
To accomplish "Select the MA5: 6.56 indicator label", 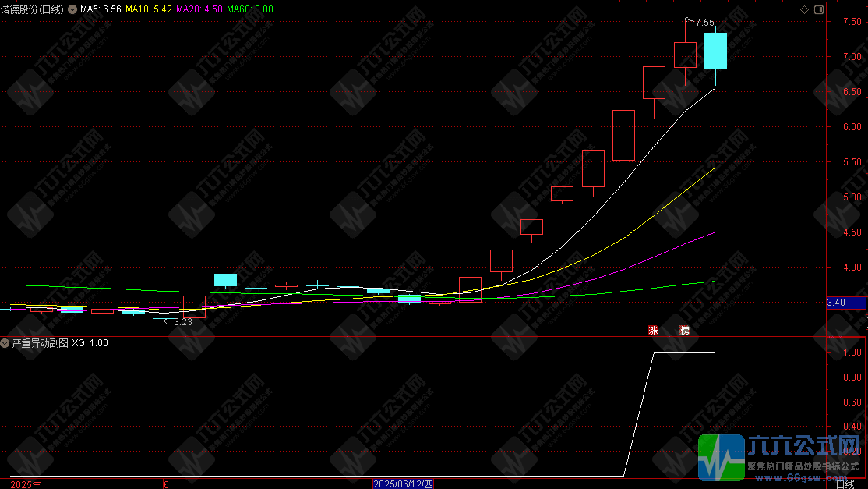I will pos(101,9).
